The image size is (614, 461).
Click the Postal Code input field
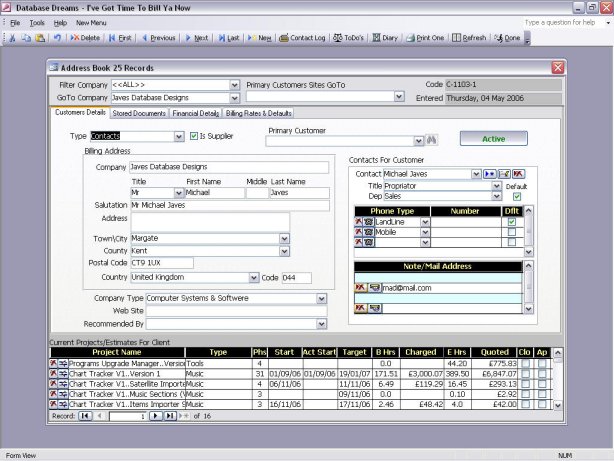(x=161, y=263)
